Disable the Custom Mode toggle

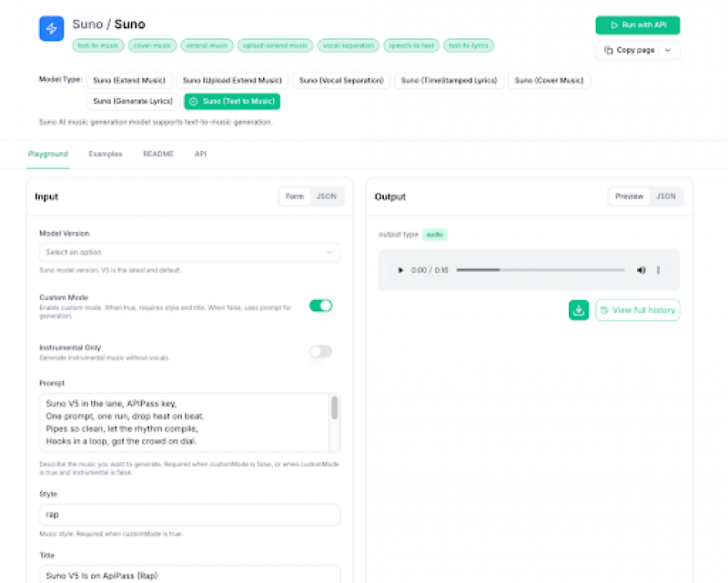(x=320, y=306)
